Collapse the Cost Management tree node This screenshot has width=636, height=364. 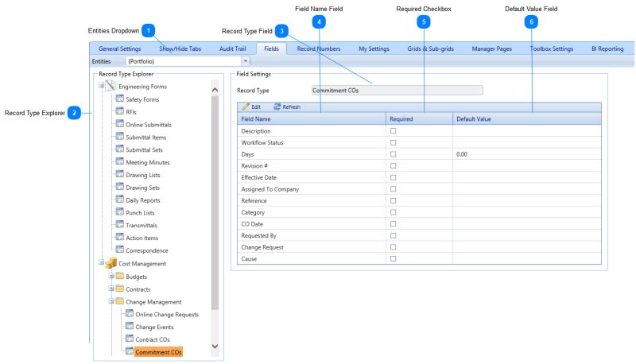pyautogui.click(x=101, y=262)
